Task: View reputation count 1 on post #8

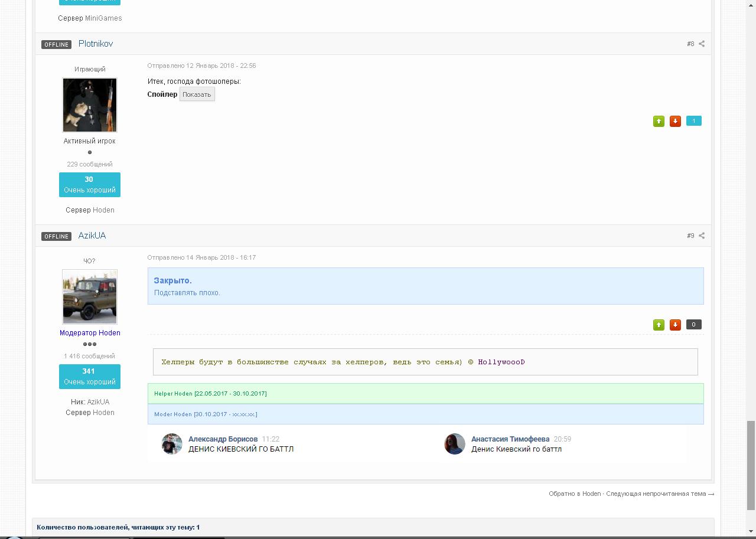Action: click(x=693, y=121)
